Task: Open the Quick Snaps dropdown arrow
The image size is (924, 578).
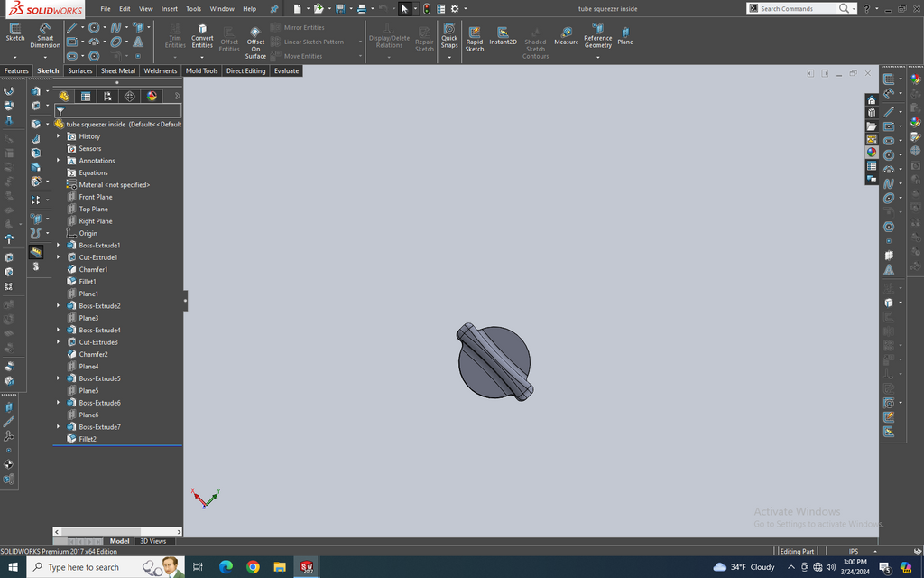Action: point(449,57)
